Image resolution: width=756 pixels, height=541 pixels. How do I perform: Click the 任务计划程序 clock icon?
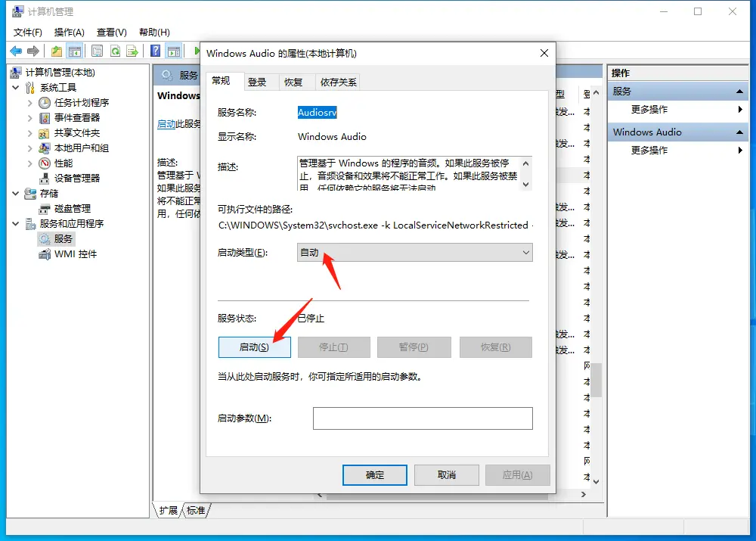(x=45, y=103)
